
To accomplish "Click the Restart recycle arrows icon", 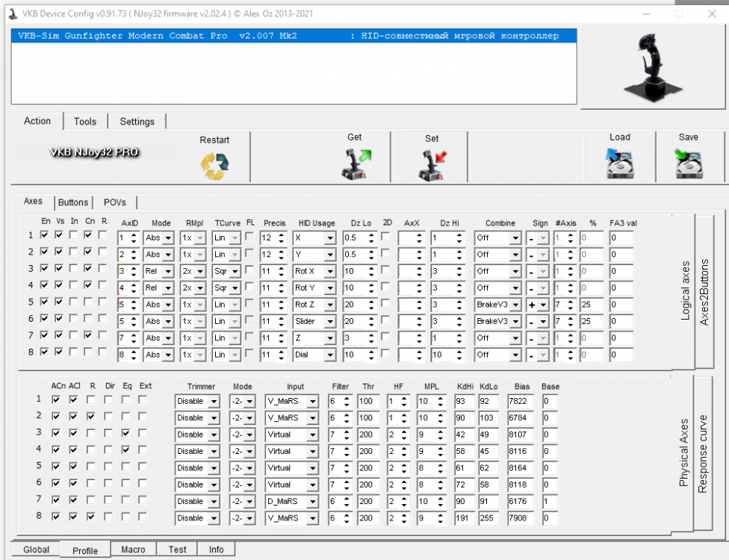I will (214, 166).
